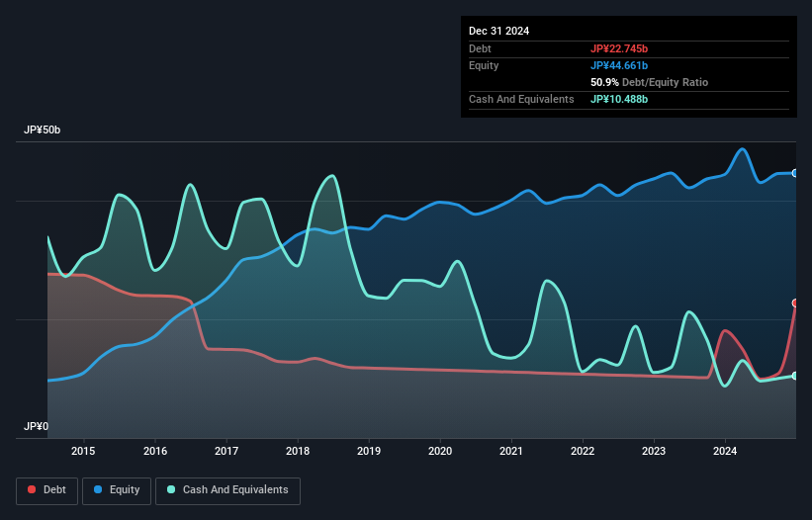The image size is (812, 520).
Task: Click the 2024 x-axis label
Action: 725,451
